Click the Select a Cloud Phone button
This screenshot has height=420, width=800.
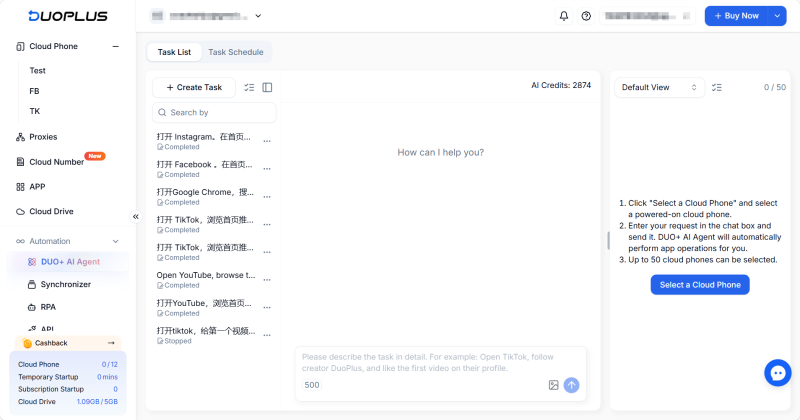pyautogui.click(x=700, y=285)
